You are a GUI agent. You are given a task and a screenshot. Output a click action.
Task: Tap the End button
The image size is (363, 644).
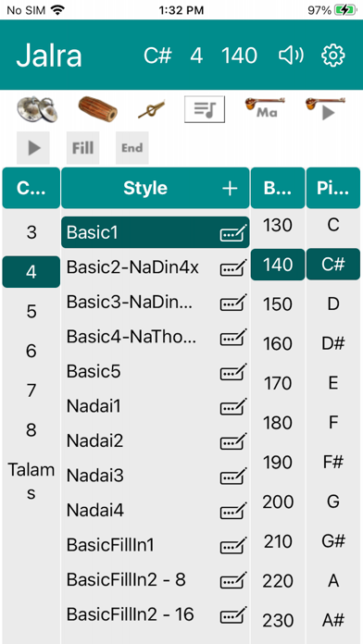tap(132, 148)
